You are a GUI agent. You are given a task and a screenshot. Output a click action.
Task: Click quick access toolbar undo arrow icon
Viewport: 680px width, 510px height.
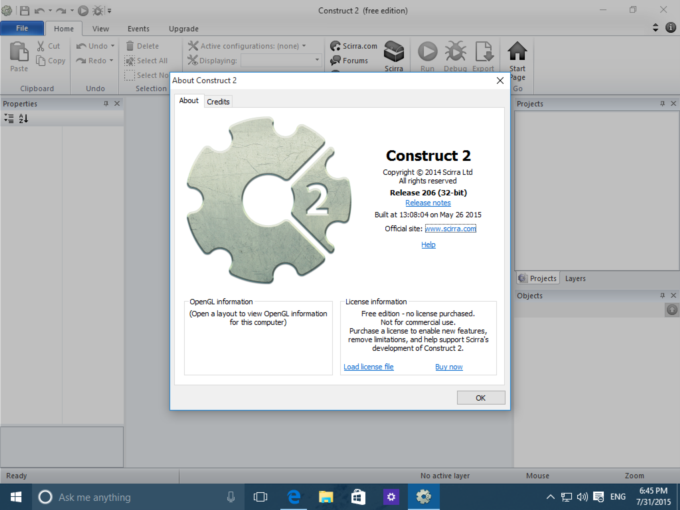39,10
